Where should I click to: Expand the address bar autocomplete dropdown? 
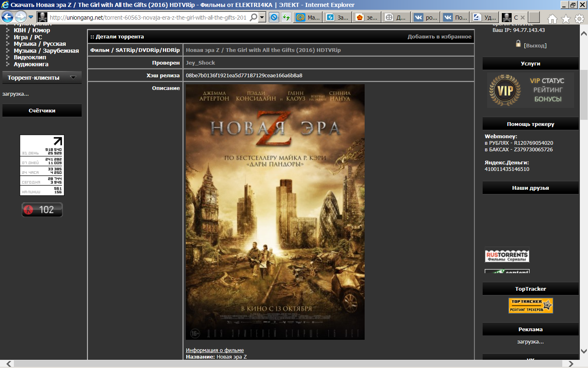(x=262, y=17)
